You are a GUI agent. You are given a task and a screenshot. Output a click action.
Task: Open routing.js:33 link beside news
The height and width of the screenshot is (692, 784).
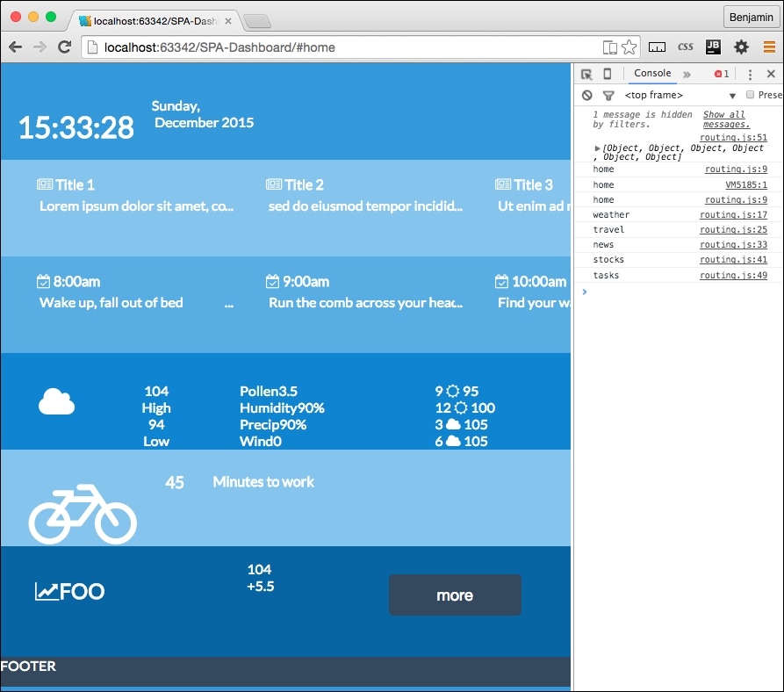(x=733, y=244)
